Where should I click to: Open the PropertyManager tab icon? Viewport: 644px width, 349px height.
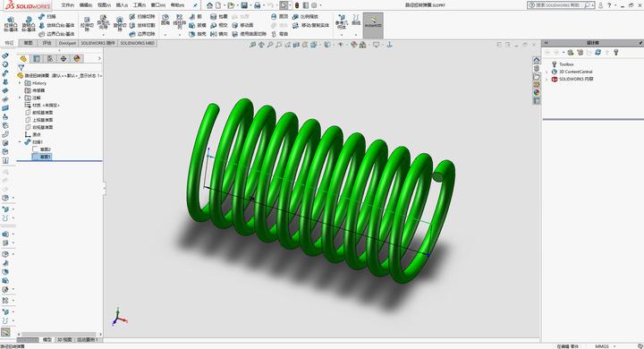[37, 59]
